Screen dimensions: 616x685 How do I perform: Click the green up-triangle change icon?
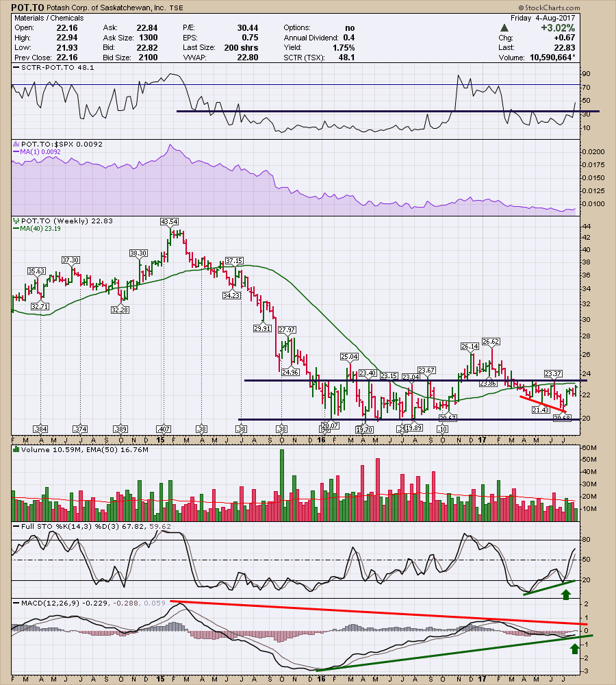504,28
